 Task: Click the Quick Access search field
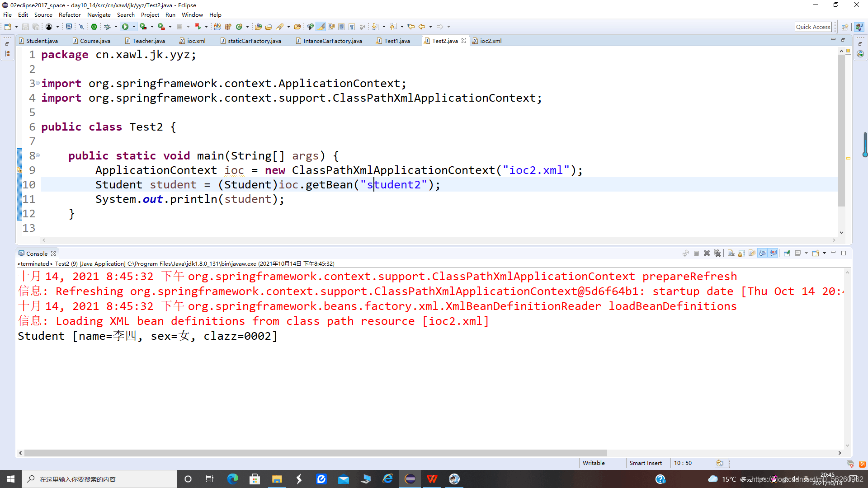pos(813,27)
